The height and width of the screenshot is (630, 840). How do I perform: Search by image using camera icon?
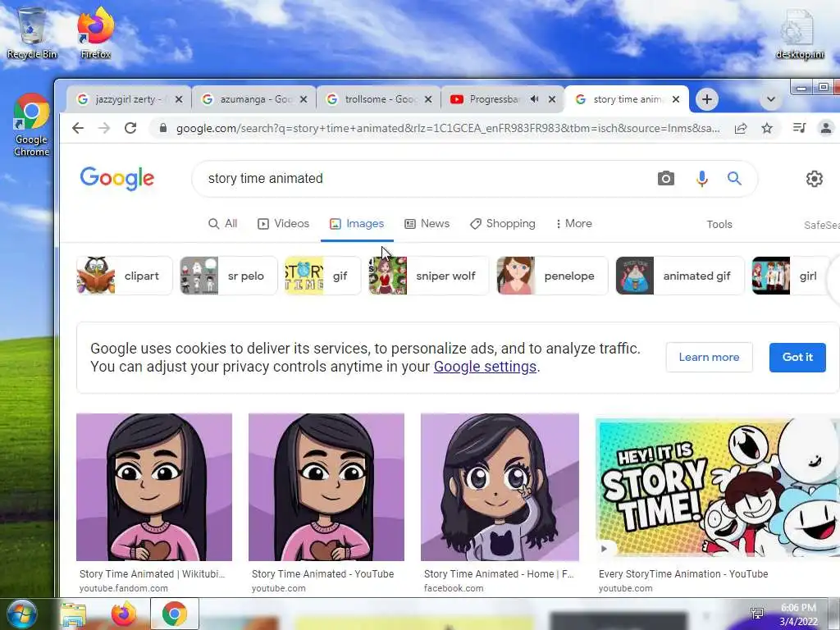(x=666, y=178)
